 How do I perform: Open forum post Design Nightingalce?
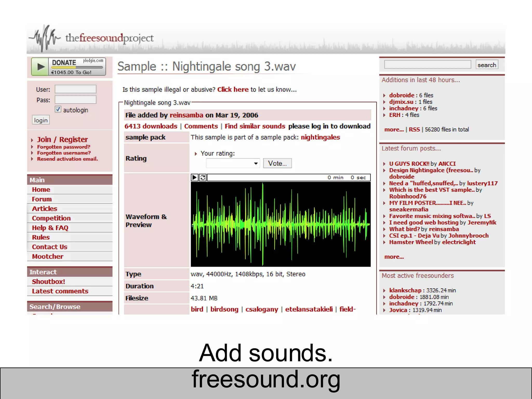tap(431, 170)
